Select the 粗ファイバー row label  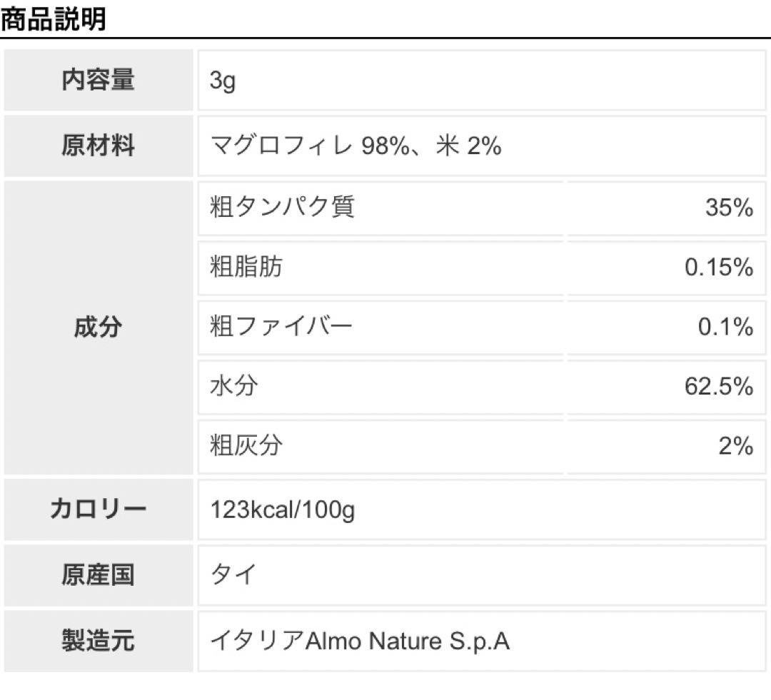[x=281, y=326]
